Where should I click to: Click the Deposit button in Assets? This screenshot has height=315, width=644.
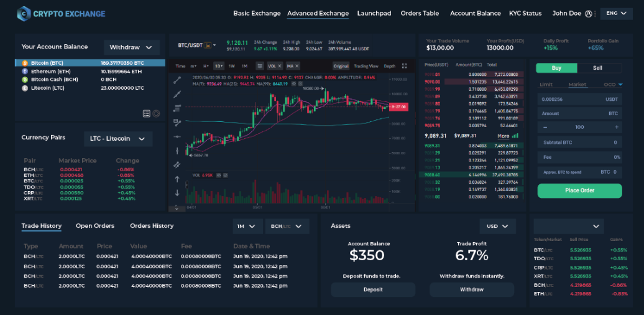click(373, 289)
